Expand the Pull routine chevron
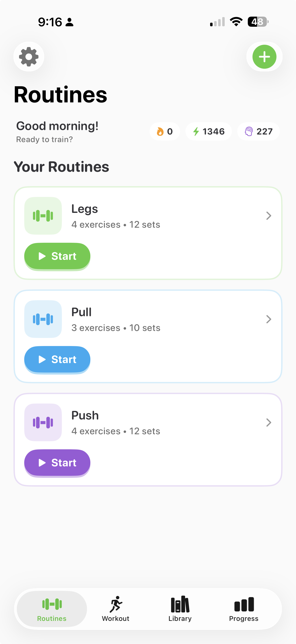The height and width of the screenshot is (644, 296). [269, 319]
